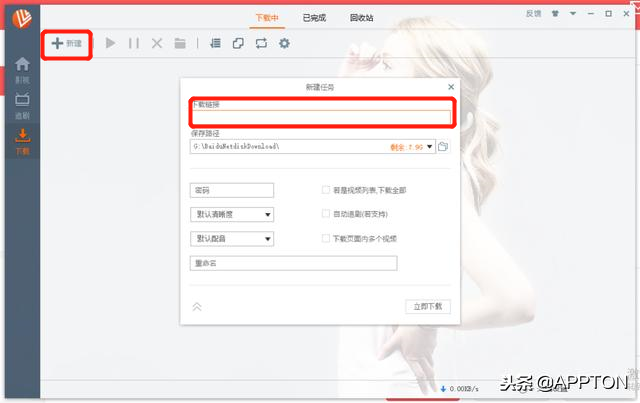Open 下载 section in the sidebar
This screenshot has height=403, width=640.
point(22,142)
